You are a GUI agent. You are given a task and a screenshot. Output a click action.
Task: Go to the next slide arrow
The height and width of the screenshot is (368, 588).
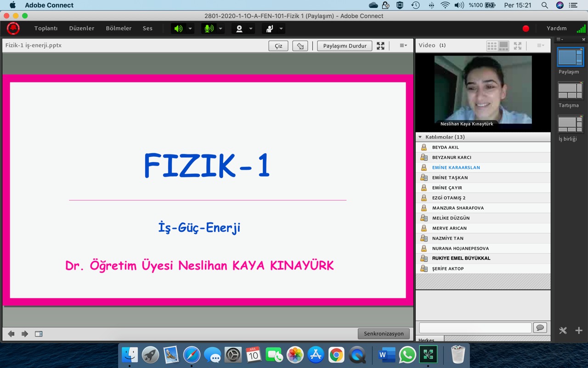pos(25,334)
